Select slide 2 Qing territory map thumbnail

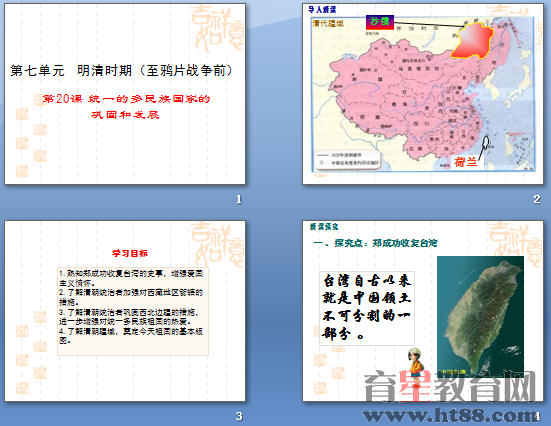pyautogui.click(x=423, y=94)
